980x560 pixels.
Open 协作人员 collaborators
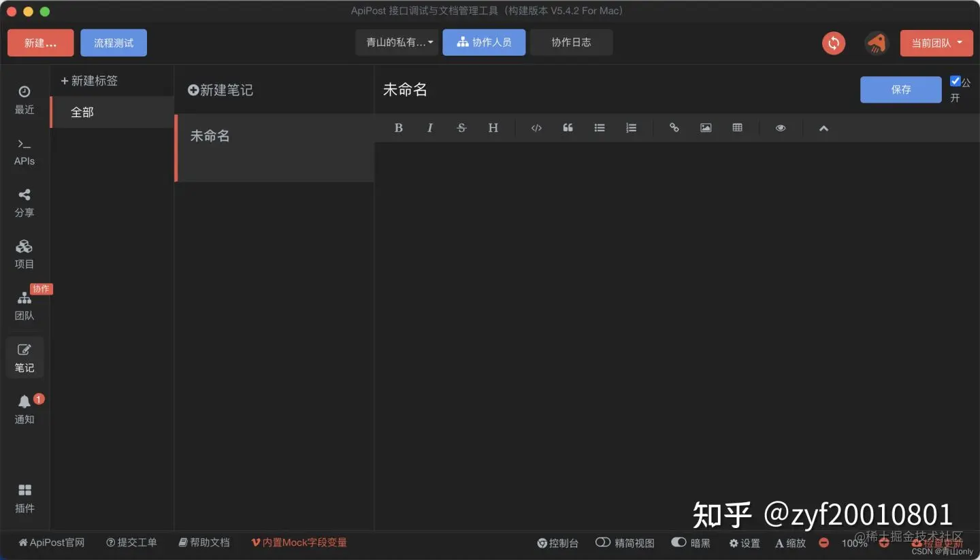point(484,42)
